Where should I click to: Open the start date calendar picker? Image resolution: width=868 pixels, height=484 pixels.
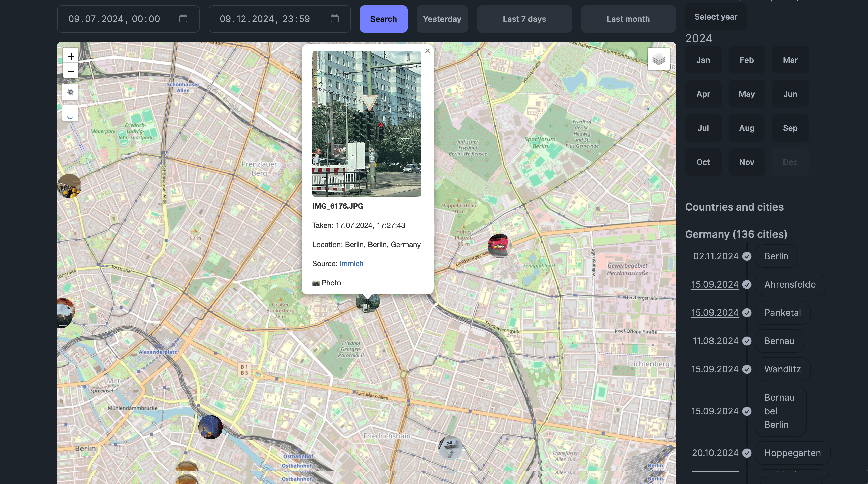coord(183,19)
